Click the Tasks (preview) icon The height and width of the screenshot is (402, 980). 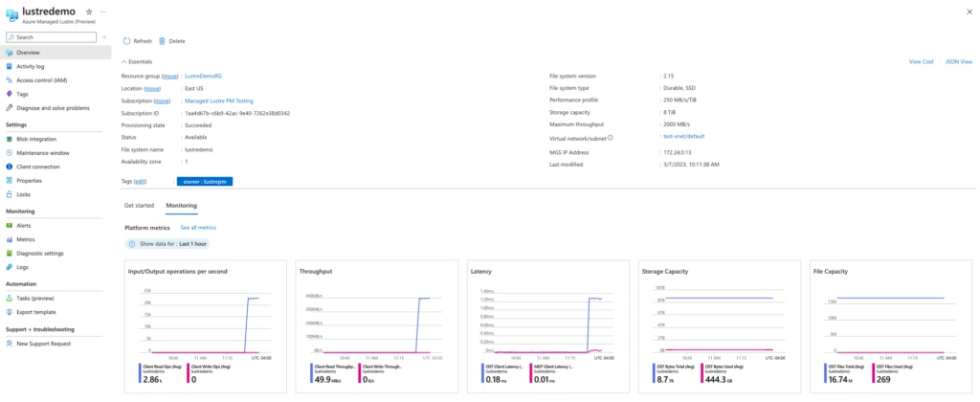coord(10,299)
